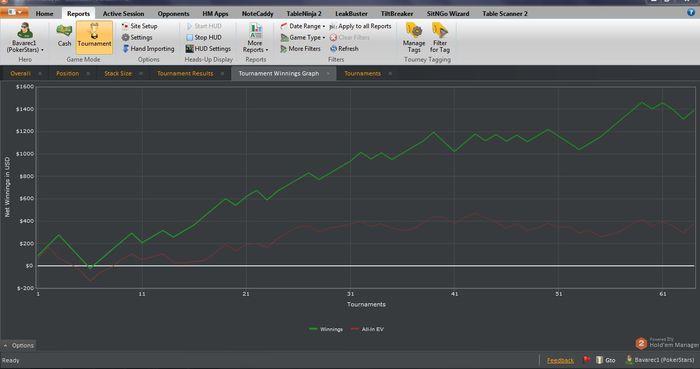
Task: Refresh the report
Action: point(344,49)
